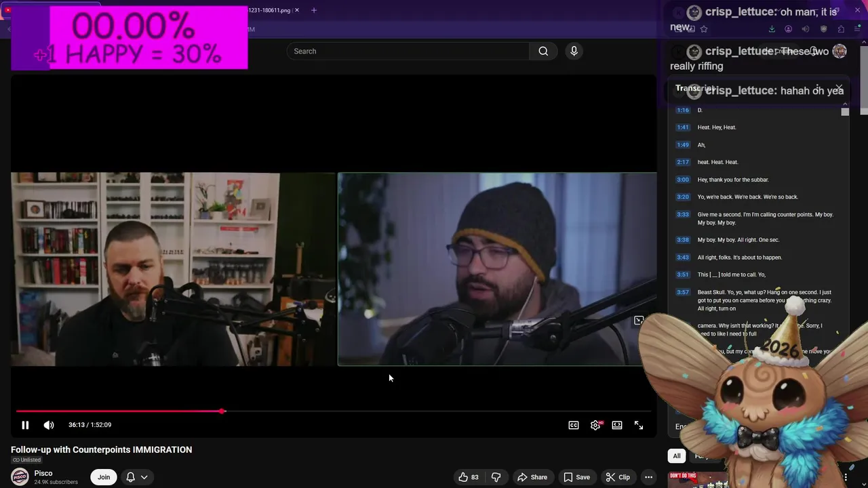The image size is (868, 488).
Task: Create a Clip with scissors button
Action: [x=618, y=477]
